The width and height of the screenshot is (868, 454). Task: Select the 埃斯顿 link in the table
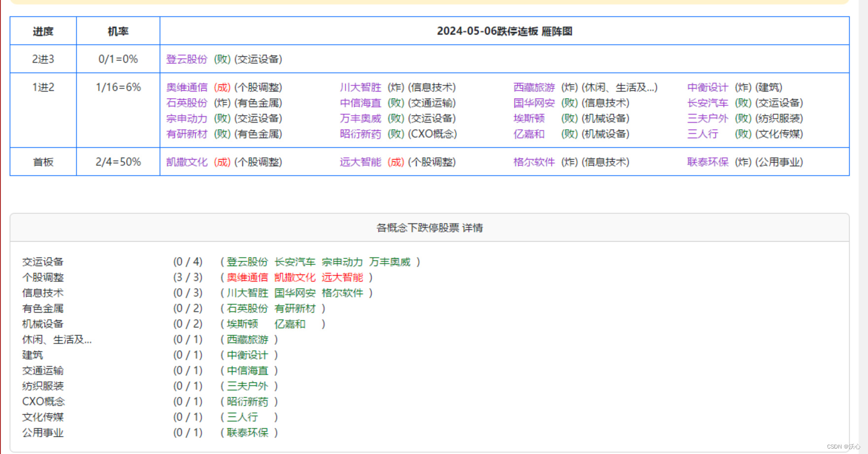(x=529, y=118)
